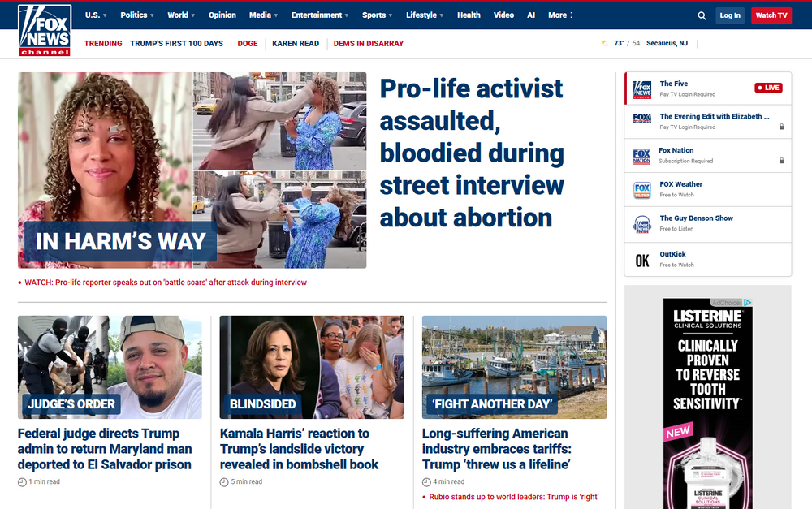812x509 pixels.
Task: Click the Fox News channel logo
Action: 45,30
